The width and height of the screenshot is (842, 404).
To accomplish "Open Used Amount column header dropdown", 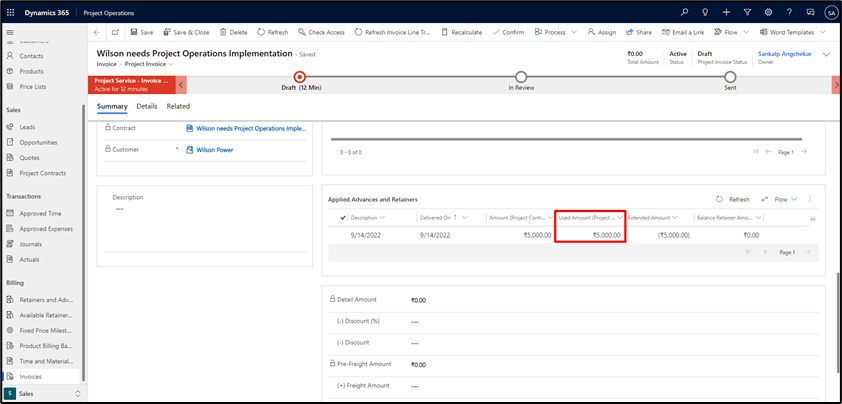I will click(x=619, y=217).
